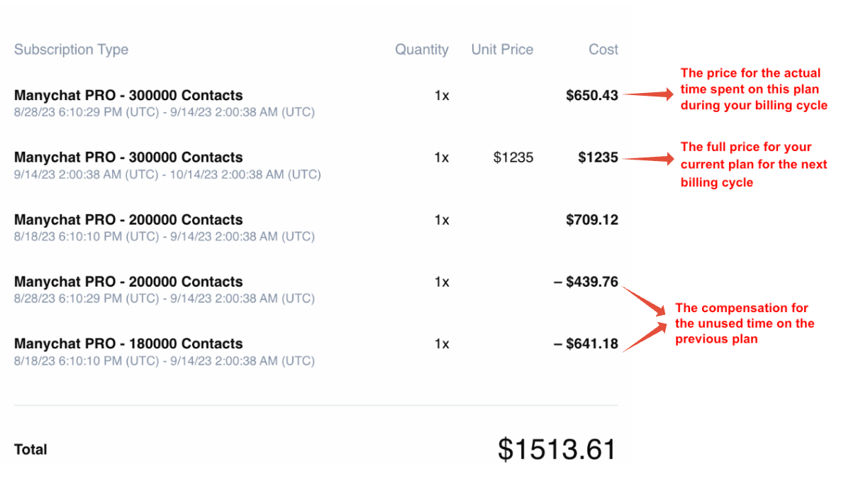
Task: Click the annotation about full price for current plan
Action: tap(753, 165)
